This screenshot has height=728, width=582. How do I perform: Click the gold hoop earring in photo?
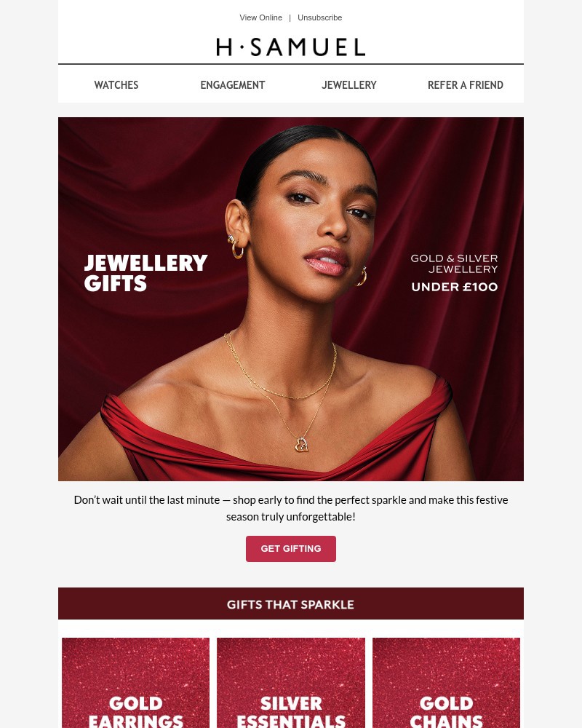236,248
